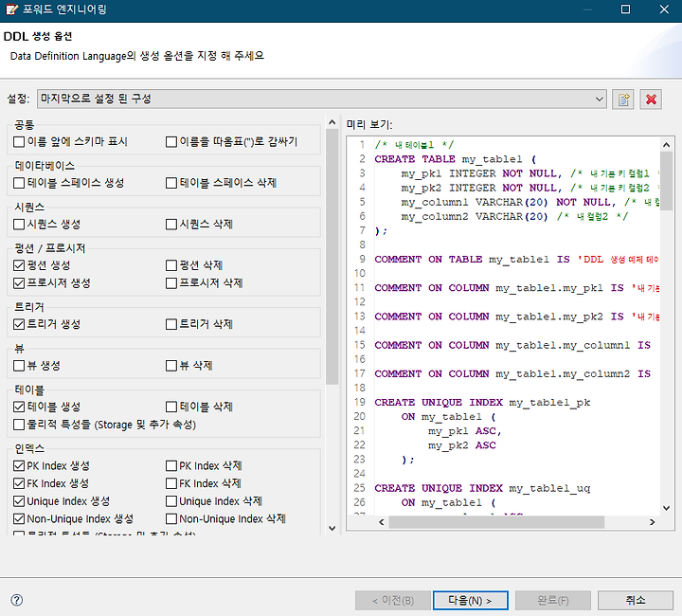Click CREATE UNIQUE INDEX my_table1_pk line

click(x=482, y=403)
